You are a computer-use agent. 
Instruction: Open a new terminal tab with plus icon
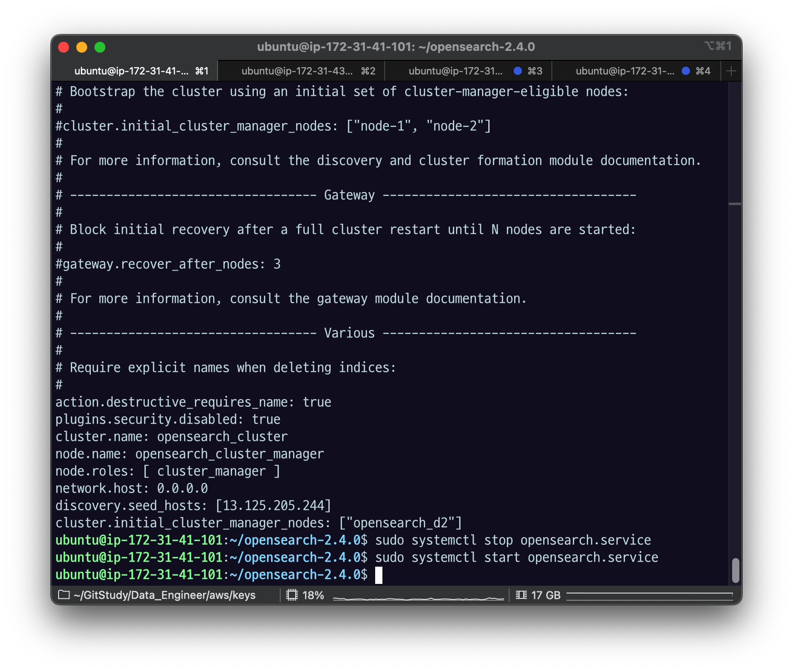pyautogui.click(x=731, y=71)
